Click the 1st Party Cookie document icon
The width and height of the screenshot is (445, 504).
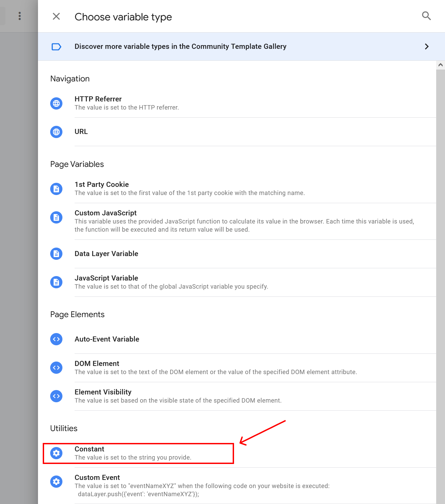coord(56,189)
